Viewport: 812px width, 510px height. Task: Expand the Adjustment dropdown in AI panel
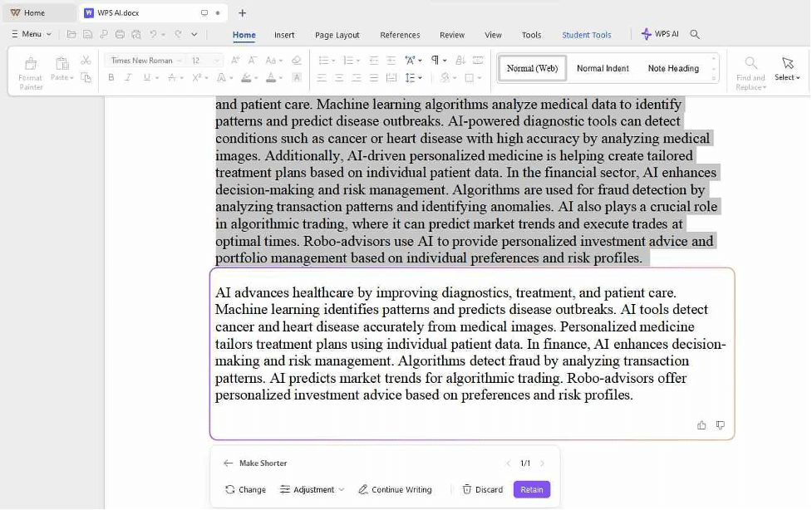tap(312, 490)
